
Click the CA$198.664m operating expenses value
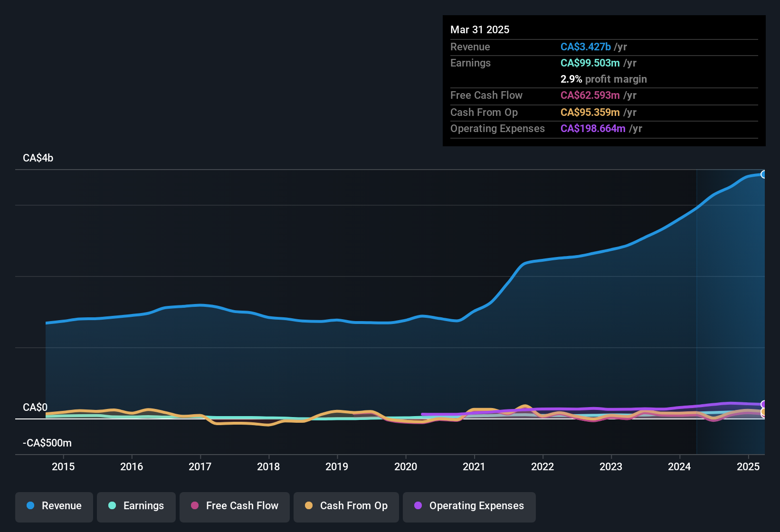pyautogui.click(x=593, y=128)
